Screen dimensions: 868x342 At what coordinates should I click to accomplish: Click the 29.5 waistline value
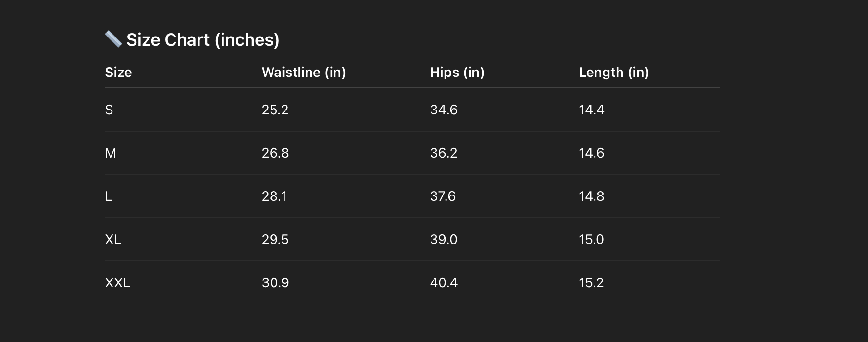click(275, 240)
